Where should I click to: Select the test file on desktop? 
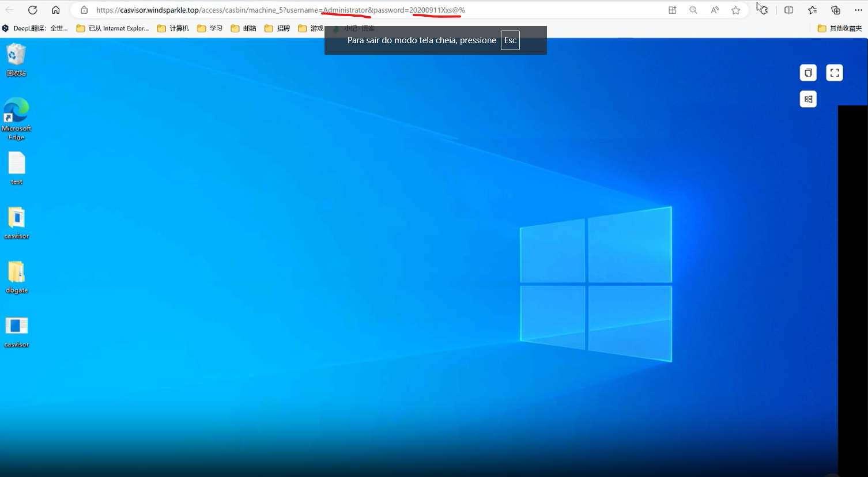click(17, 168)
